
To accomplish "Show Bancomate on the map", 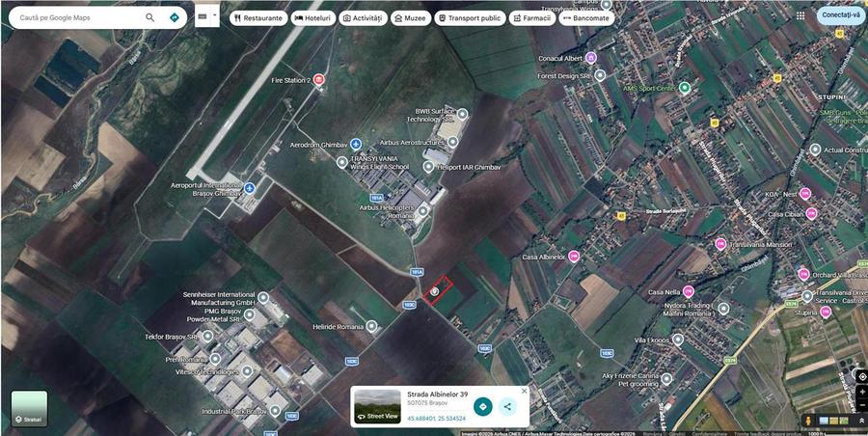I will click(586, 18).
